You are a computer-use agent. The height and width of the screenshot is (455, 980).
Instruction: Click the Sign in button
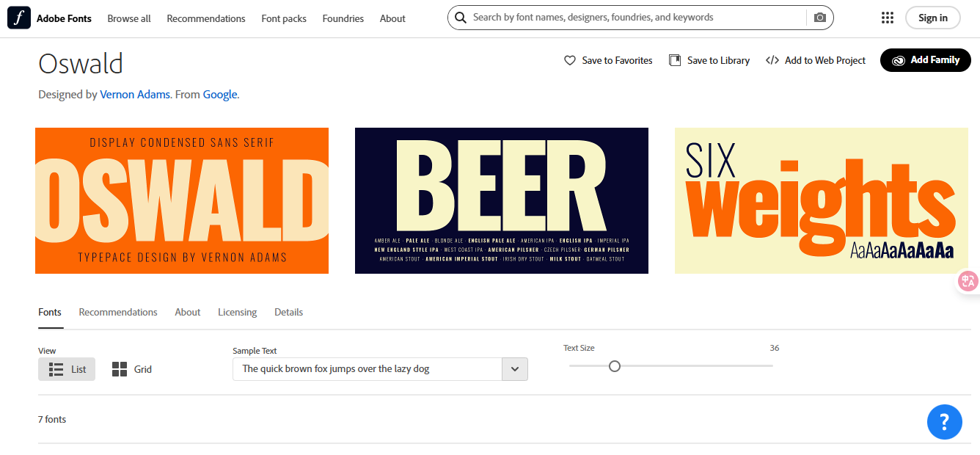click(x=932, y=17)
